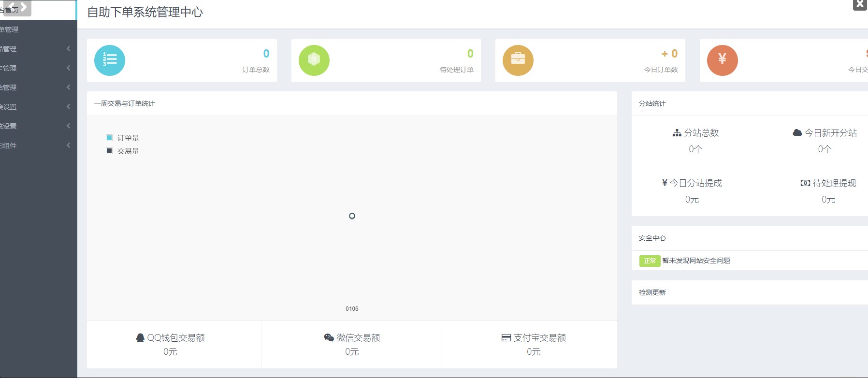
Task: Click the 待处理提现 label
Action: point(834,183)
